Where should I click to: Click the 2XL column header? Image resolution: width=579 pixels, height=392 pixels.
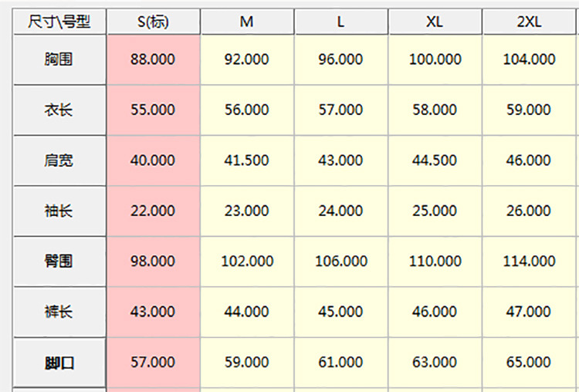529,22
